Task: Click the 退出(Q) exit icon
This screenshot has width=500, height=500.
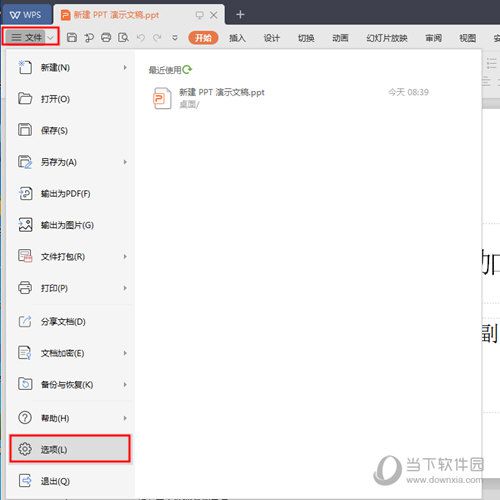Action: (25, 481)
